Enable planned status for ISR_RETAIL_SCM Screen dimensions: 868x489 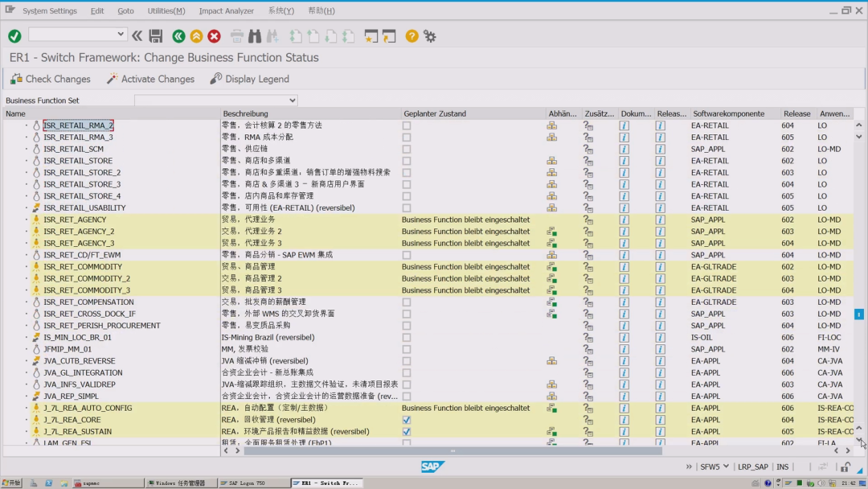pyautogui.click(x=407, y=149)
